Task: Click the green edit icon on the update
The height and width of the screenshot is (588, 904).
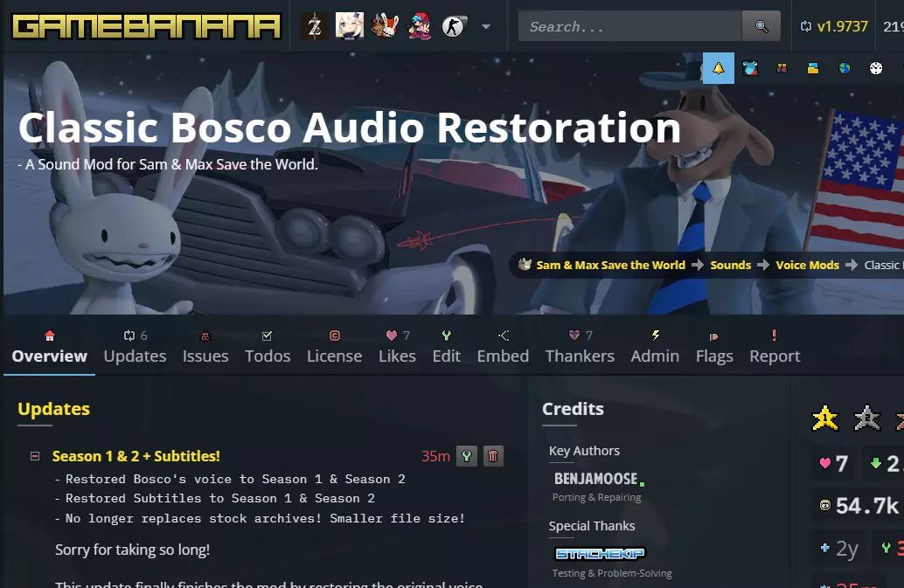Action: [466, 456]
